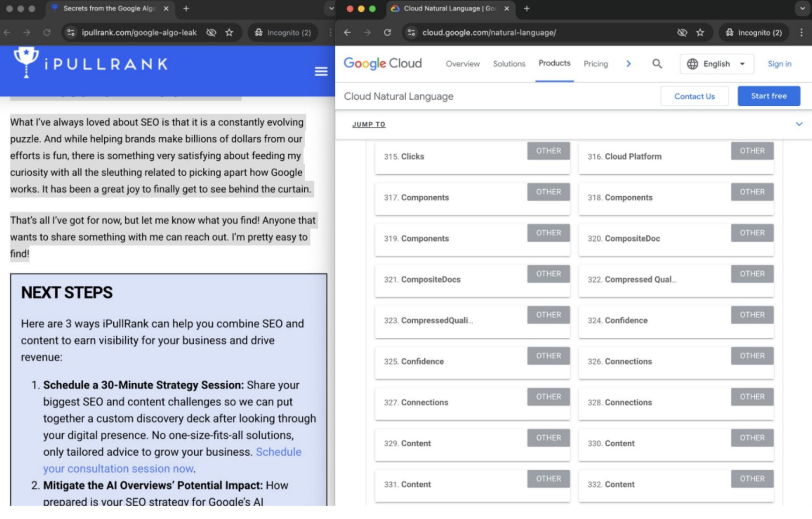Toggle the eye icon in the Google Cloud address bar
Screen dimensions: 812x519
point(682,33)
